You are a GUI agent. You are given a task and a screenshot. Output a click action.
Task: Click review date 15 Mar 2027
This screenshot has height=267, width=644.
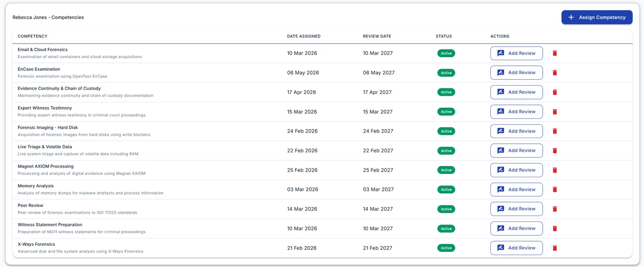378,112
